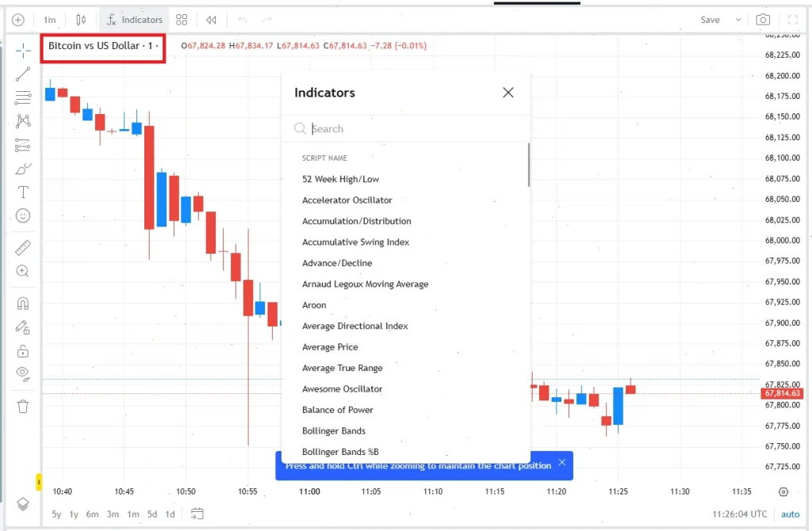Open the Brush drawing tool
This screenshot has height=531, width=812.
pyautogui.click(x=21, y=168)
